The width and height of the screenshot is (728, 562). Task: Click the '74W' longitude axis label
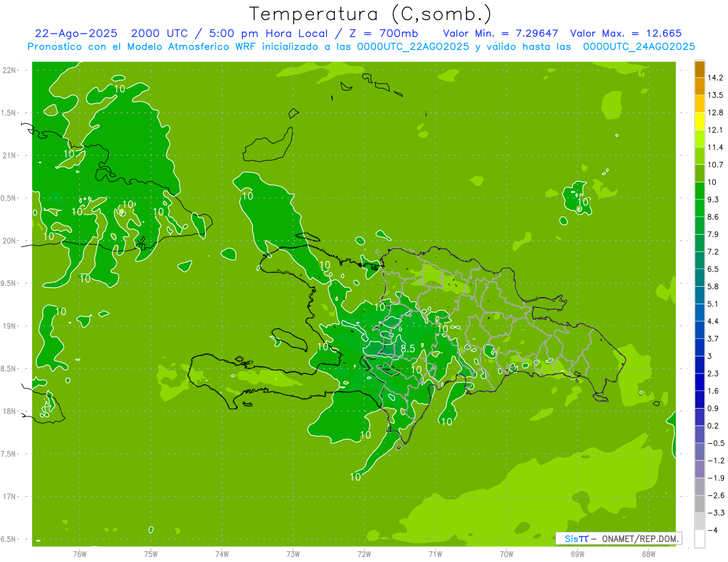(x=222, y=554)
